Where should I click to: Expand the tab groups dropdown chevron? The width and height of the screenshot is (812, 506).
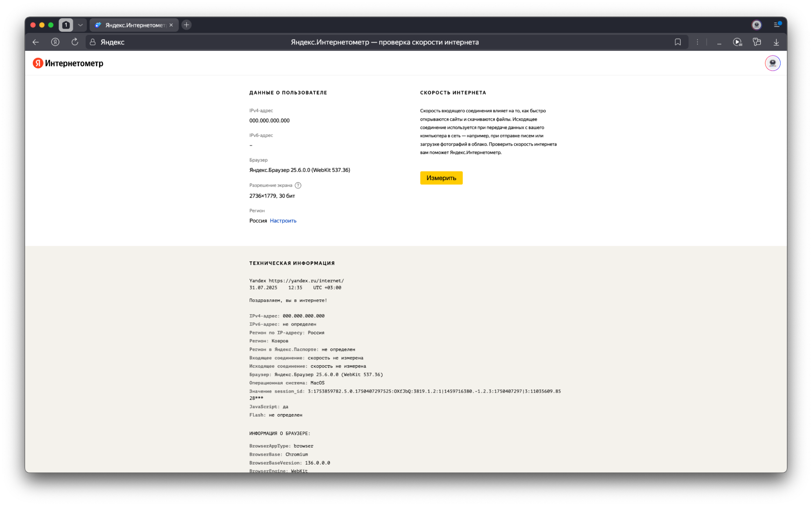[80, 25]
